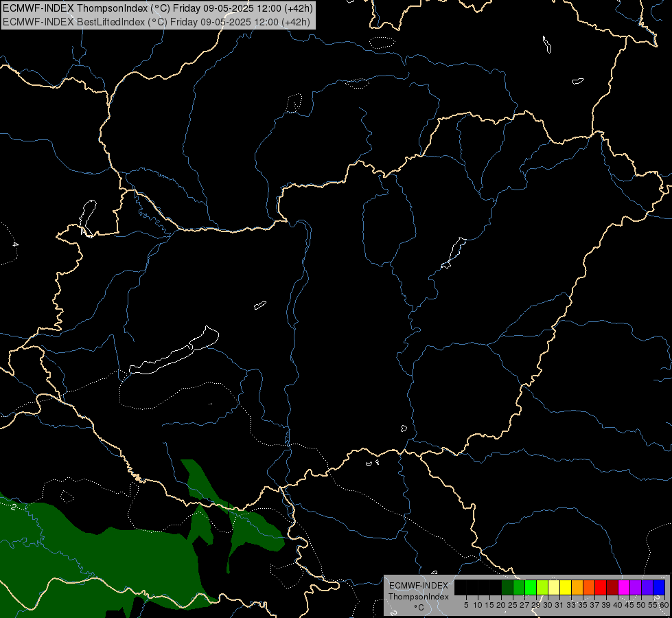Image resolution: width=672 pixels, height=618 pixels.
Task: Select the purple 45-50 legend swatch
Action: 635,587
